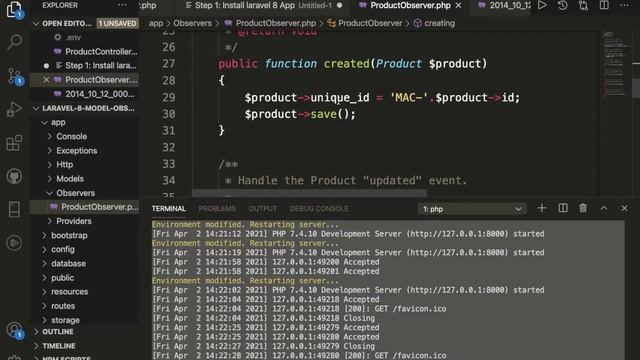Split the terminal panel
The image size is (640, 360).
[x=563, y=208]
